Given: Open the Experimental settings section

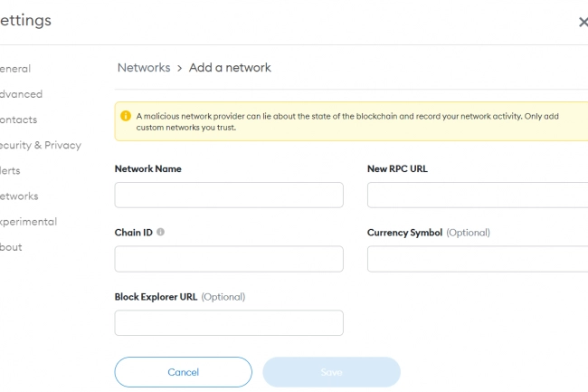Looking at the screenshot, I should [28, 221].
